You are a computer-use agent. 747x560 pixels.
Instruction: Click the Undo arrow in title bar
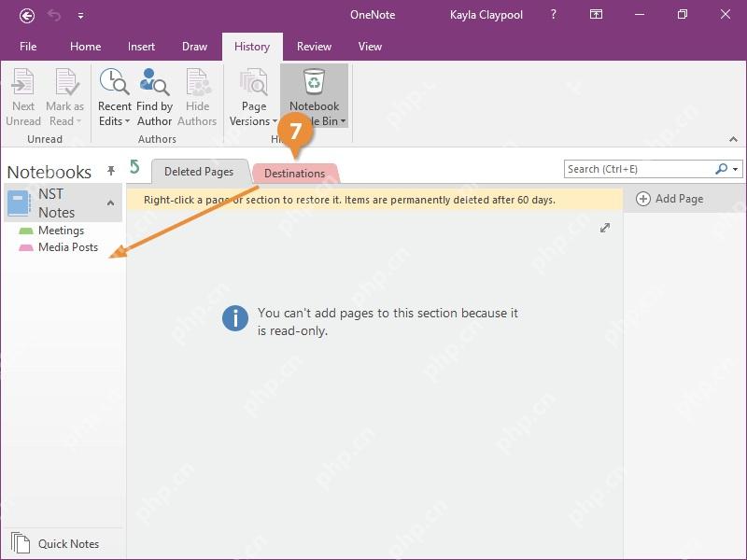[x=54, y=16]
